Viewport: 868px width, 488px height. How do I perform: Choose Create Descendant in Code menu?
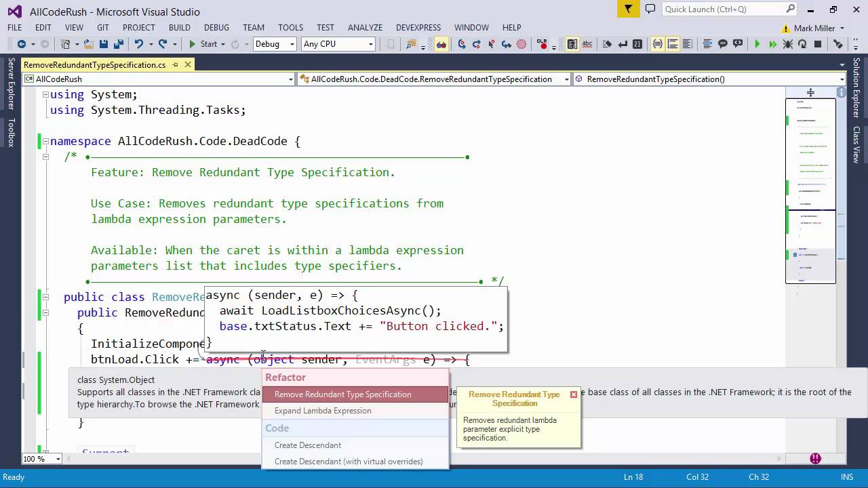(x=355, y=445)
